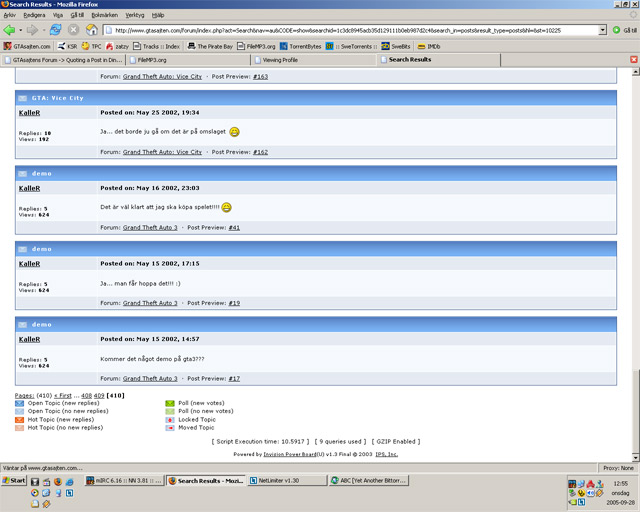Go to page 409 of results
Image resolution: width=640 pixels, height=512 pixels.
(99, 395)
